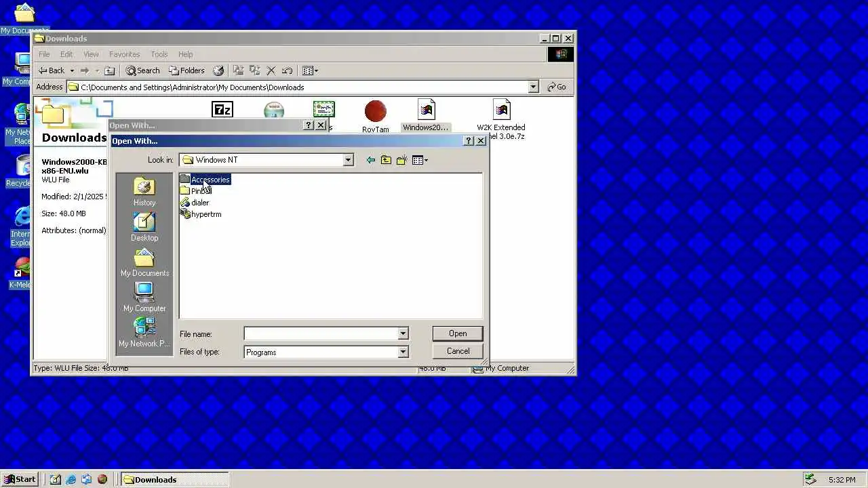Viewport: 868px width, 488px height.
Task: Launch Outlook Express from Quick Launch
Action: 87,479
